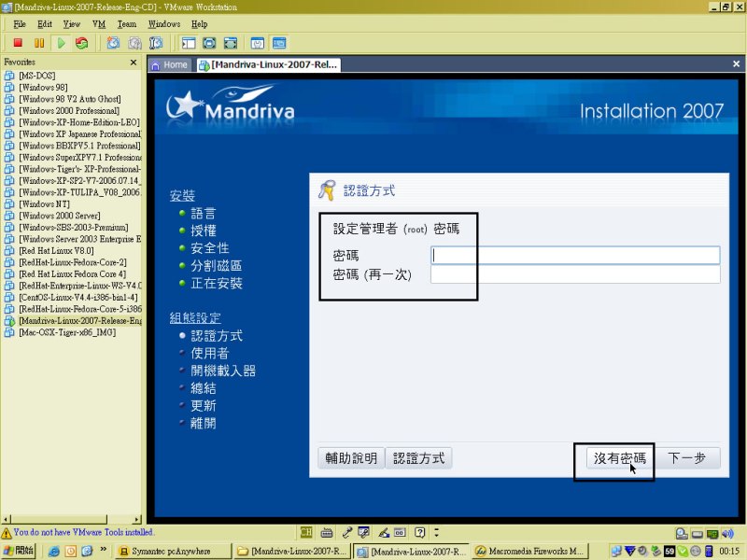Click the VMware network adapter status icon
Viewport: 747px width, 560px height.
click(712, 533)
